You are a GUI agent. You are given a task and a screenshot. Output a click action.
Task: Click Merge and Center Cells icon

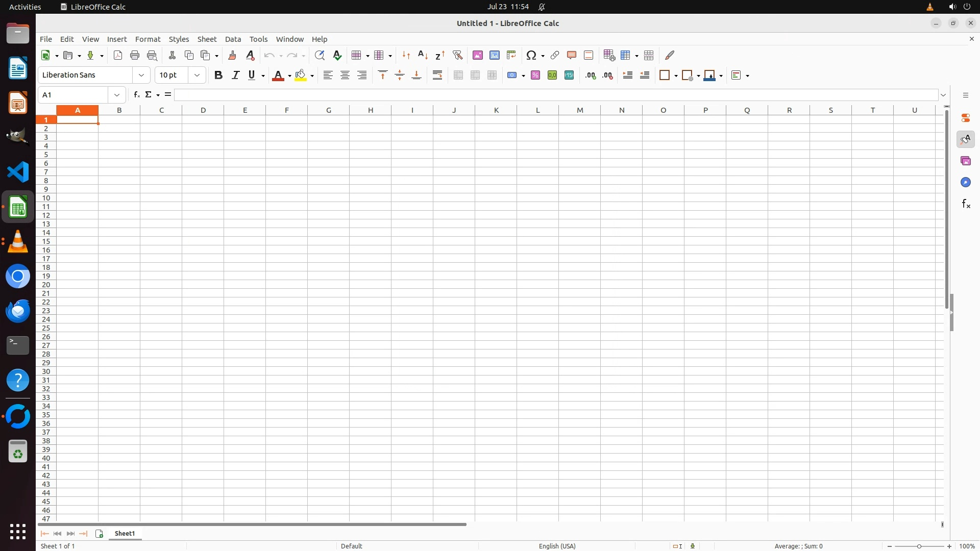tap(458, 75)
